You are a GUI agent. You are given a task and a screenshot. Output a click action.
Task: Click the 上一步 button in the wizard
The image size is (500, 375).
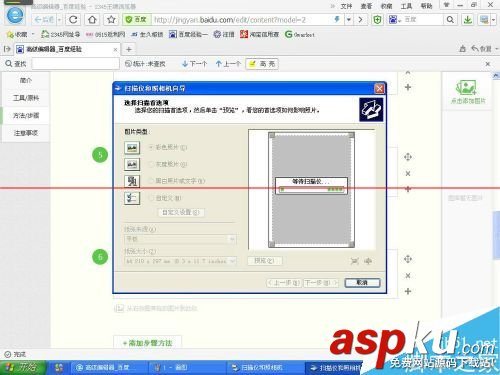[x=284, y=283]
